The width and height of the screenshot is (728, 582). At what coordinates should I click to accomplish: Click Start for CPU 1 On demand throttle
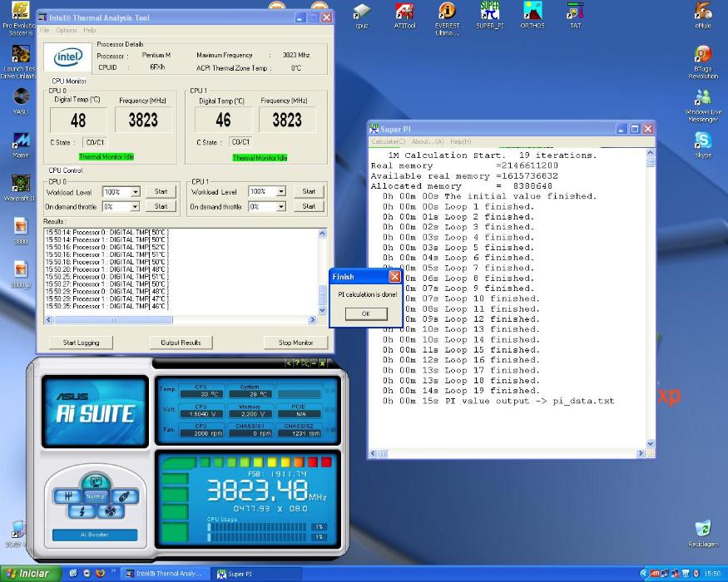pyautogui.click(x=309, y=206)
